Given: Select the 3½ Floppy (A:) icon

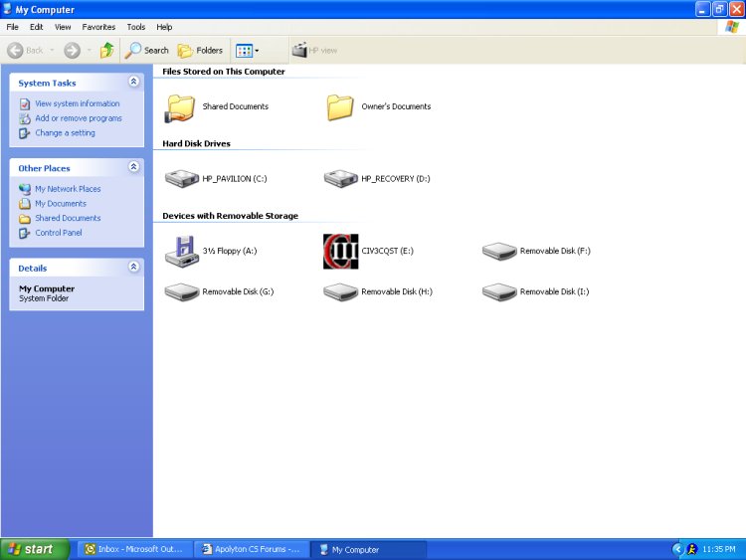Looking at the screenshot, I should pos(182,252).
